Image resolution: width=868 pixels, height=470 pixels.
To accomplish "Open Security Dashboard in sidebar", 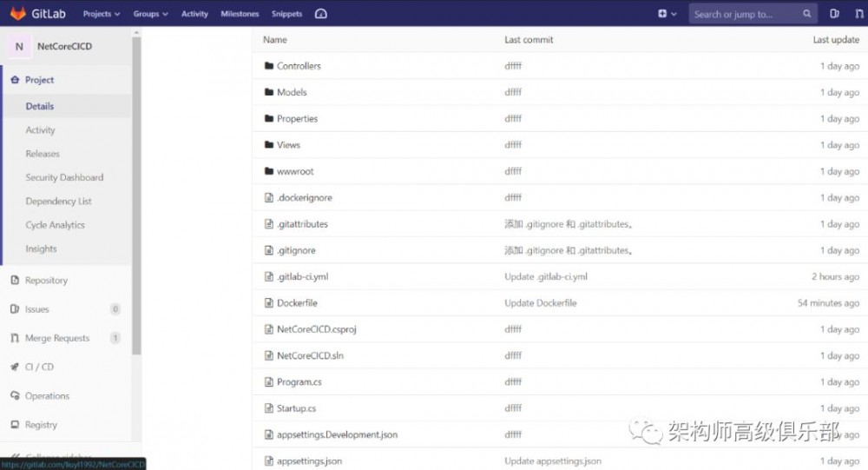I will tap(64, 178).
